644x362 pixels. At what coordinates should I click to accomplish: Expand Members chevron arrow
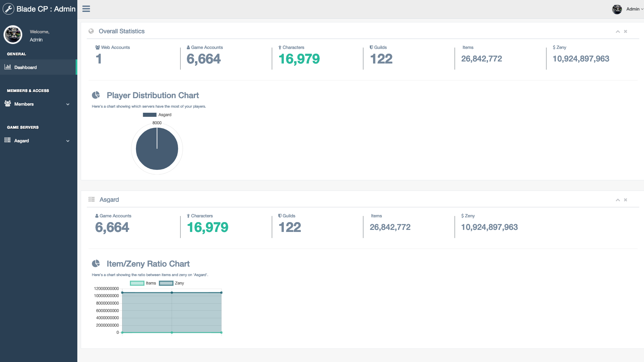point(68,104)
